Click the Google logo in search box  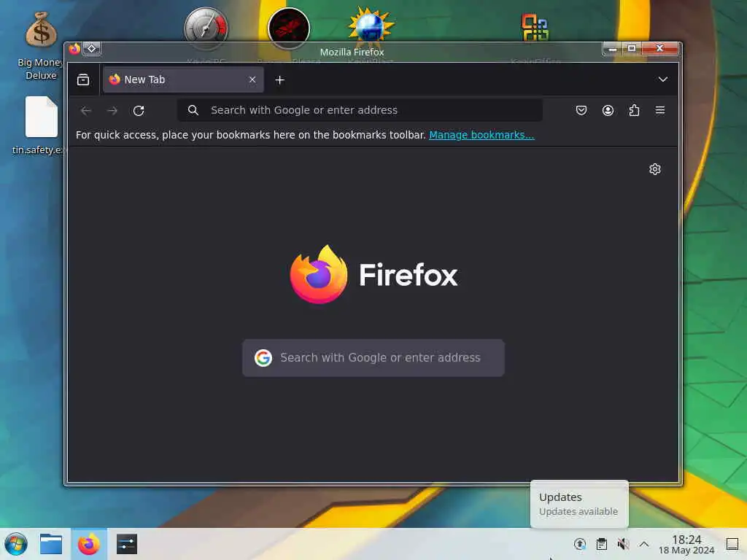coord(263,357)
